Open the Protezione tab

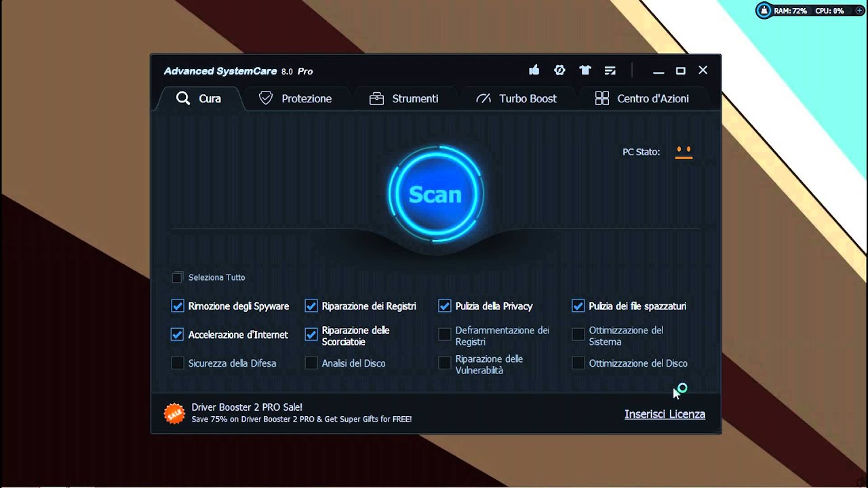[296, 98]
